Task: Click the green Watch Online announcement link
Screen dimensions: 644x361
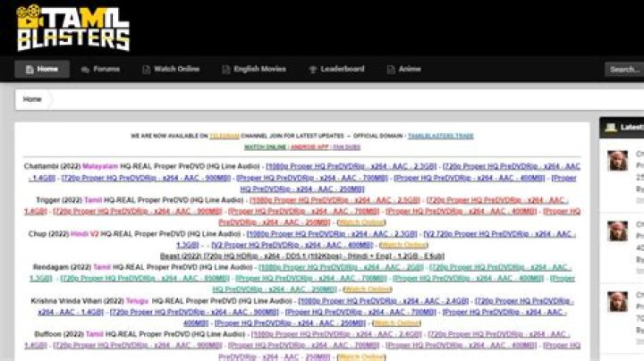Action: tap(266, 147)
